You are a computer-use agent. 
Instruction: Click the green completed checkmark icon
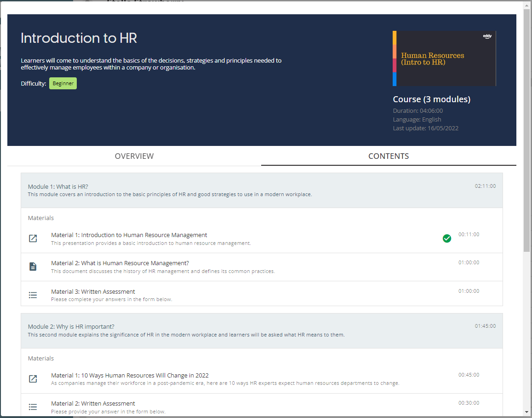tap(446, 238)
